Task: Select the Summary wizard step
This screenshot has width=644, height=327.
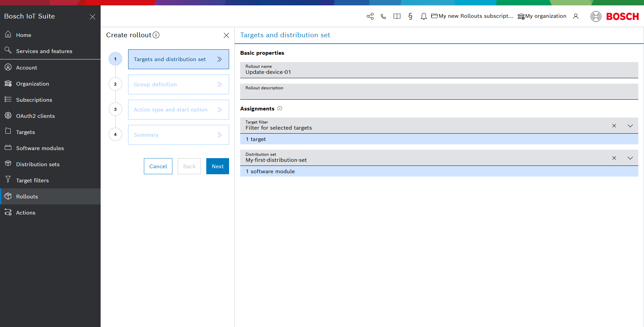Action: [178, 135]
